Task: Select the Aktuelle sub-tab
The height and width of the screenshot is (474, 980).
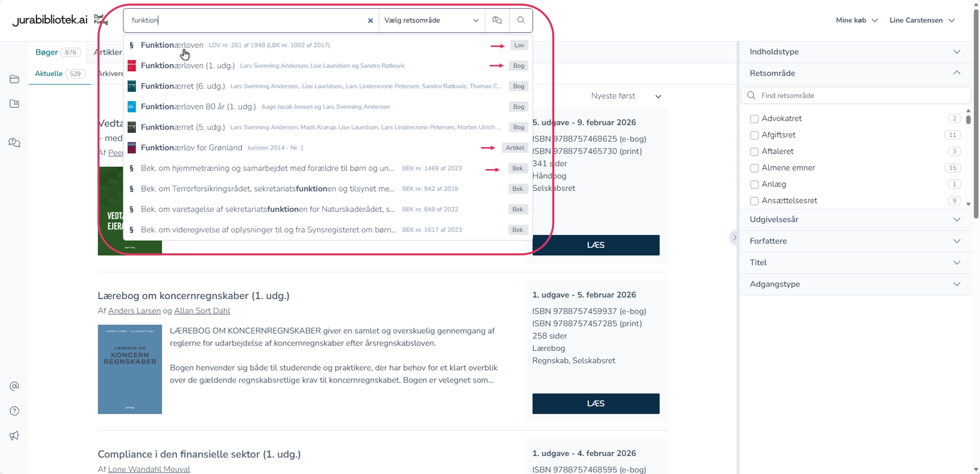Action: point(48,74)
